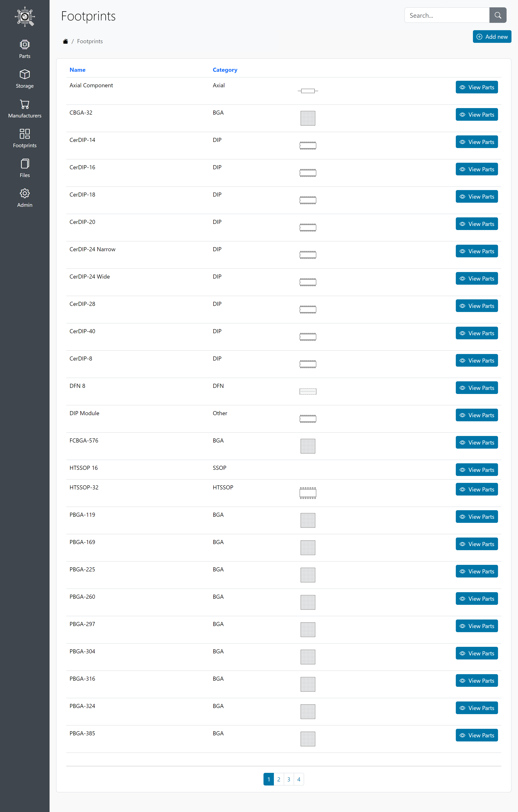This screenshot has width=518, height=812.
Task: Click the home breadcrumb icon
Action: click(x=65, y=41)
